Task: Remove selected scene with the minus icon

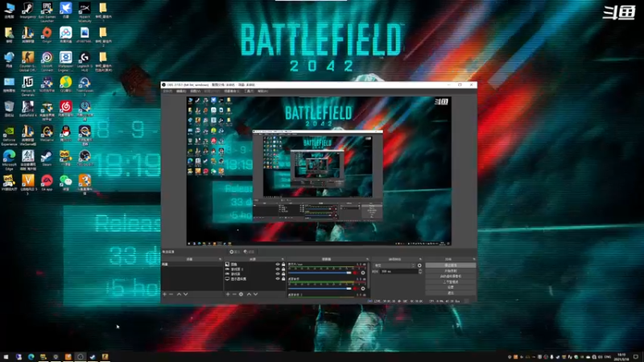Action: point(171,294)
